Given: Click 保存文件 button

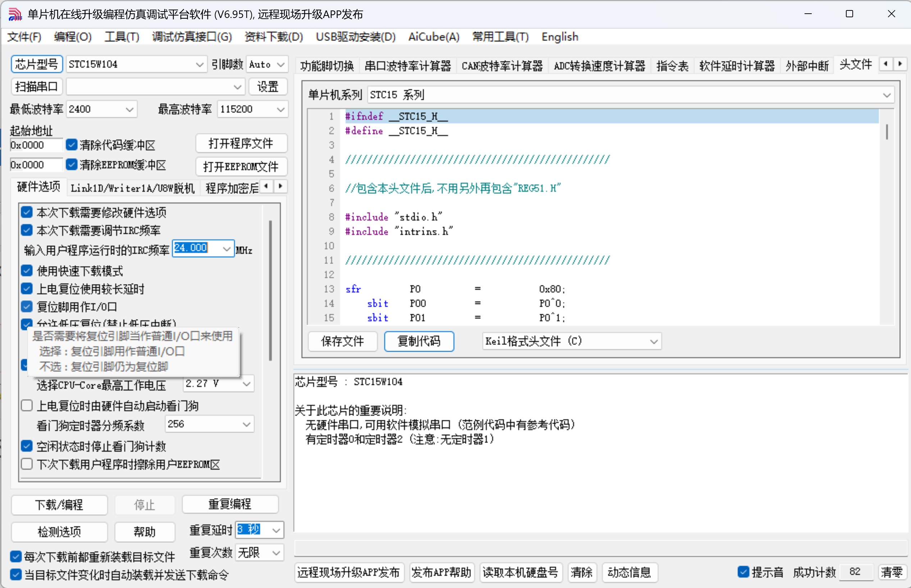Looking at the screenshot, I should (x=342, y=341).
